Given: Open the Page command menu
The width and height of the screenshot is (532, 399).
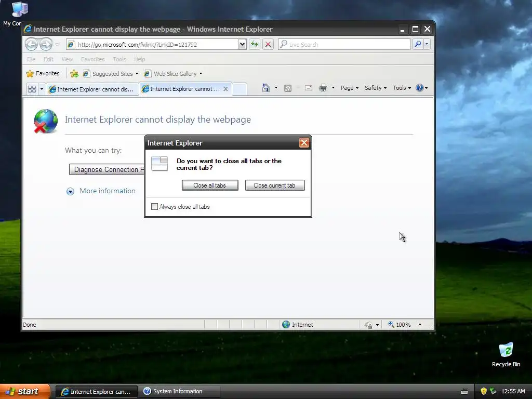Looking at the screenshot, I should [350, 88].
